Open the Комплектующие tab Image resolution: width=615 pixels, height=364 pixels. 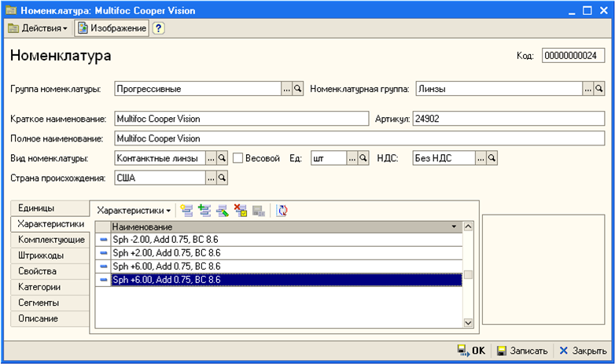click(50, 240)
